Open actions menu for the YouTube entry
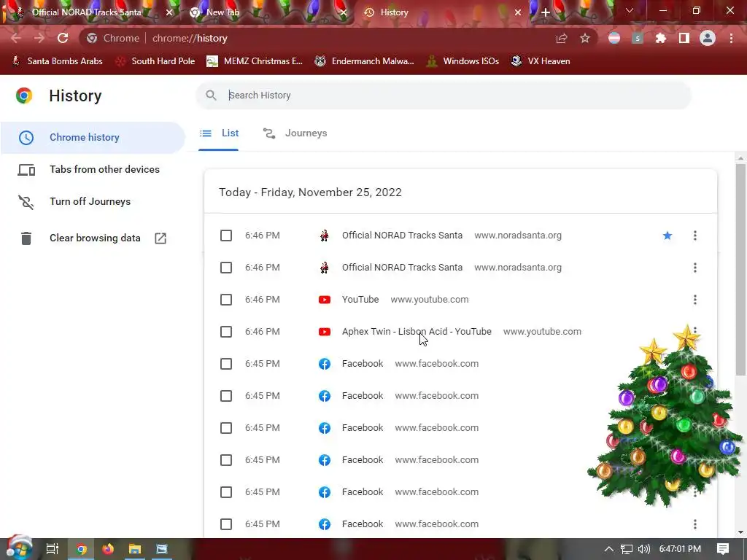The width and height of the screenshot is (747, 560). click(695, 300)
